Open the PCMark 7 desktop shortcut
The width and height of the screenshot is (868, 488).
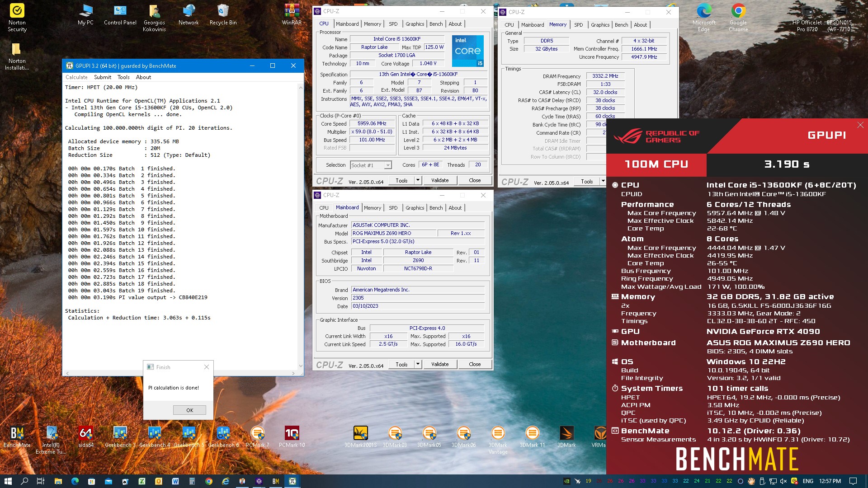(257, 436)
